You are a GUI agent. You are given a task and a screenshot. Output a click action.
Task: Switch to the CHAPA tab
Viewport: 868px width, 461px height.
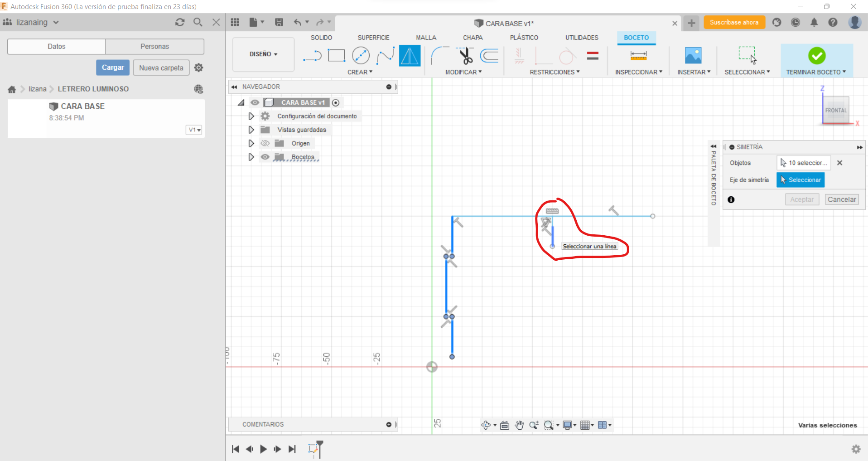coord(473,38)
